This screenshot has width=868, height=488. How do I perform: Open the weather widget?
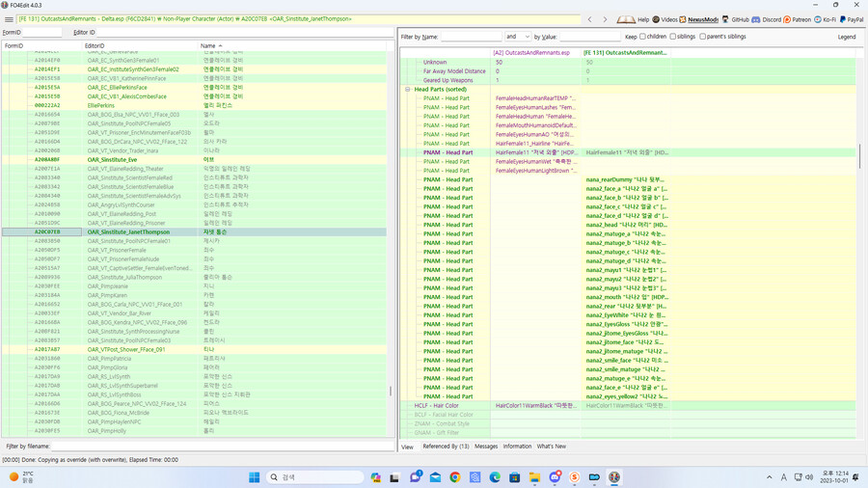click(x=21, y=477)
